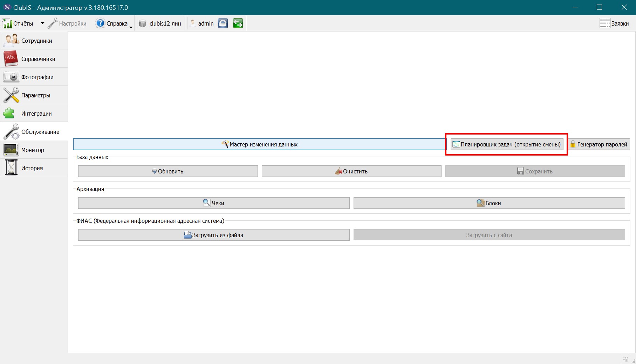Select the clubis12 лин database item
The width and height of the screenshot is (636, 364).
coord(160,23)
